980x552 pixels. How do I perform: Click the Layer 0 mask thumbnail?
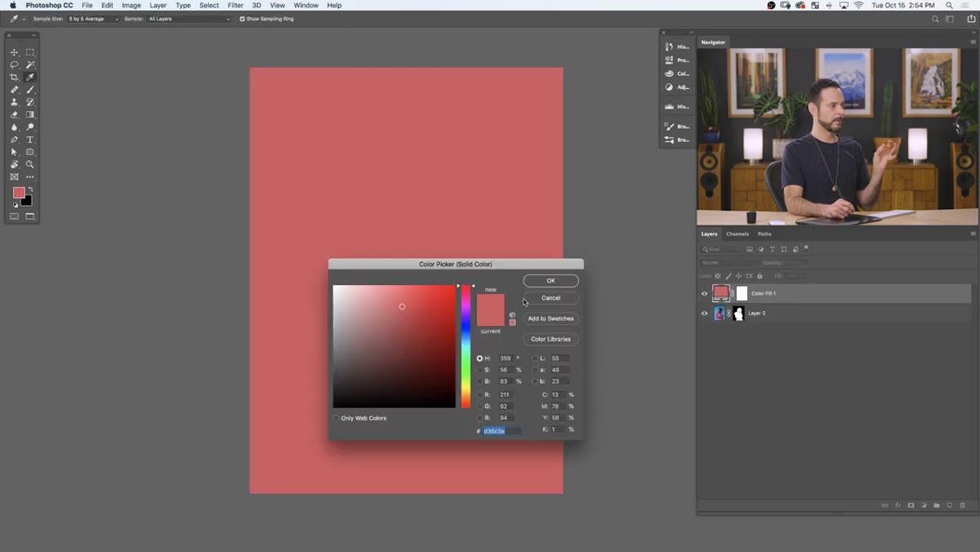pos(739,313)
